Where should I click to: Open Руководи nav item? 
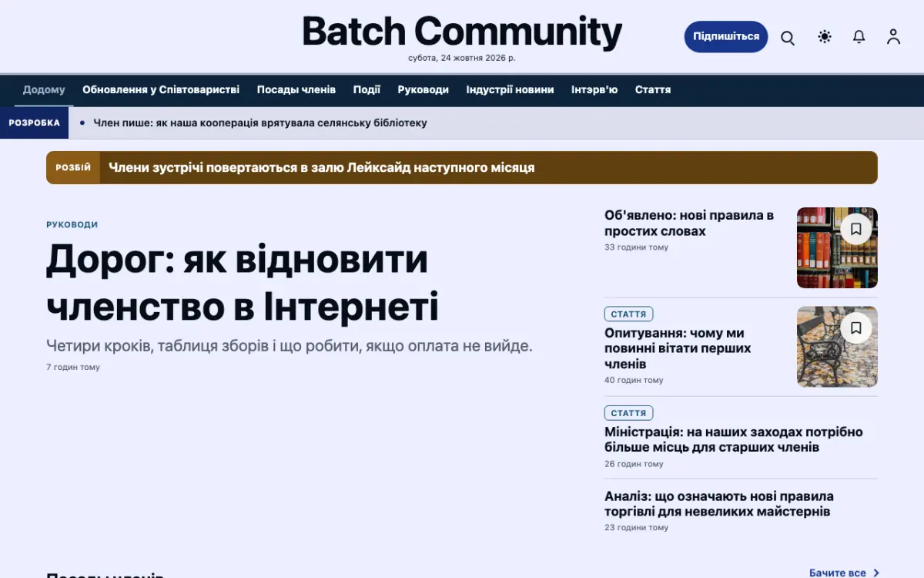click(x=423, y=89)
